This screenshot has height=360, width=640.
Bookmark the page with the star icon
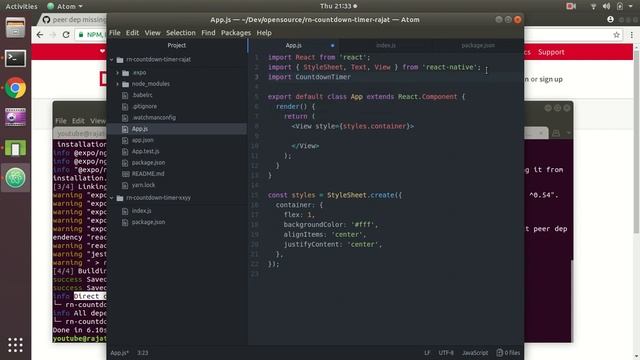coord(616,35)
